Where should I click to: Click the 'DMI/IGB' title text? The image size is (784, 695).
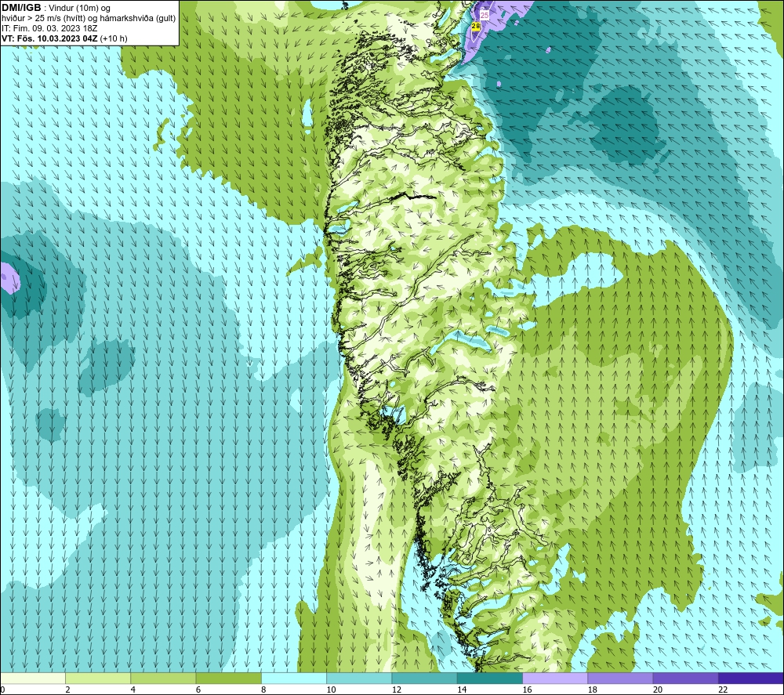[x=21, y=8]
